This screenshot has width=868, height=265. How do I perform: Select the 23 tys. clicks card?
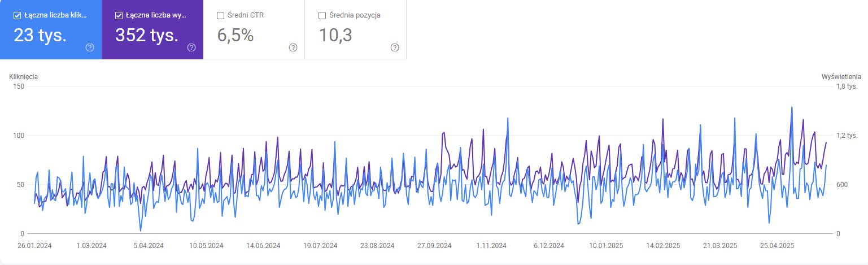click(51, 29)
